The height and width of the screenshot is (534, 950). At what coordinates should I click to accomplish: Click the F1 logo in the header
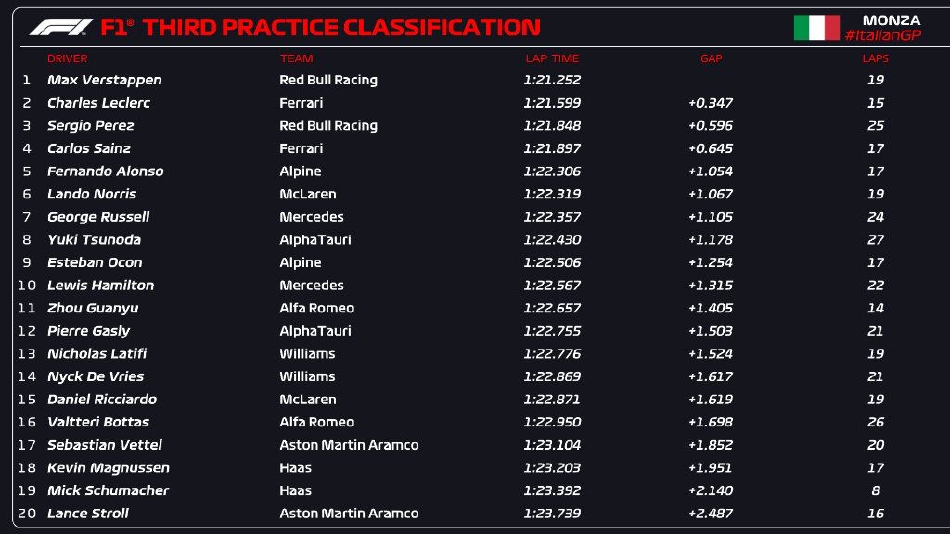point(61,27)
